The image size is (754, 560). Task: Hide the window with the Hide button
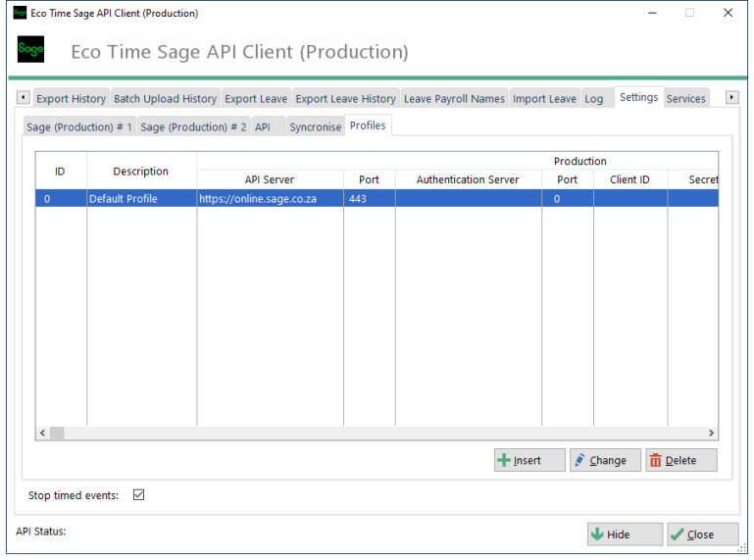[624, 535]
